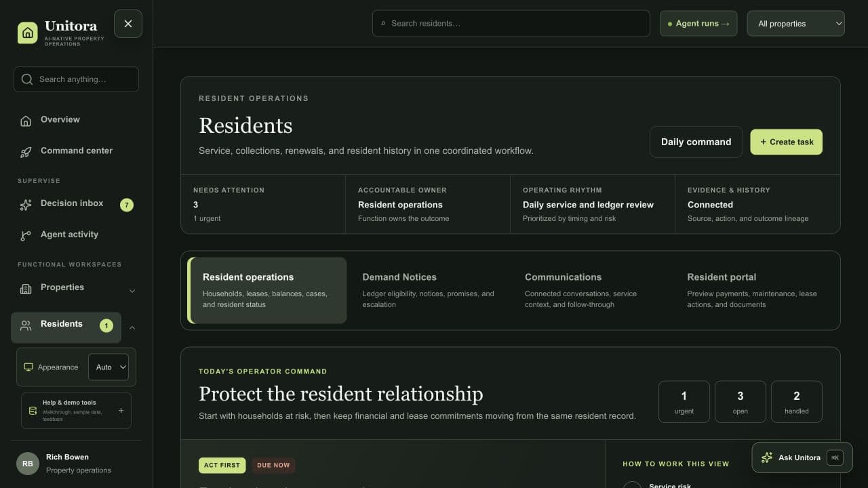This screenshot has width=868, height=488.
Task: Click the Daily command button
Action: tap(696, 142)
